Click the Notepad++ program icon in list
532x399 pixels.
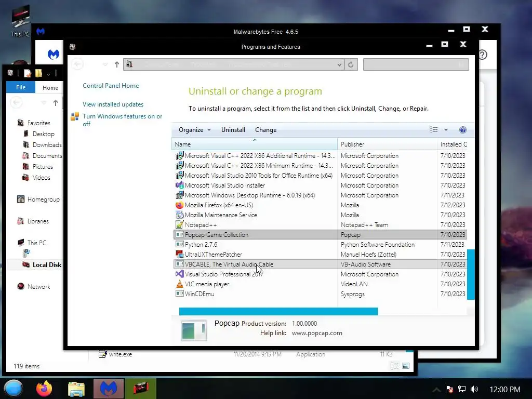tap(179, 224)
